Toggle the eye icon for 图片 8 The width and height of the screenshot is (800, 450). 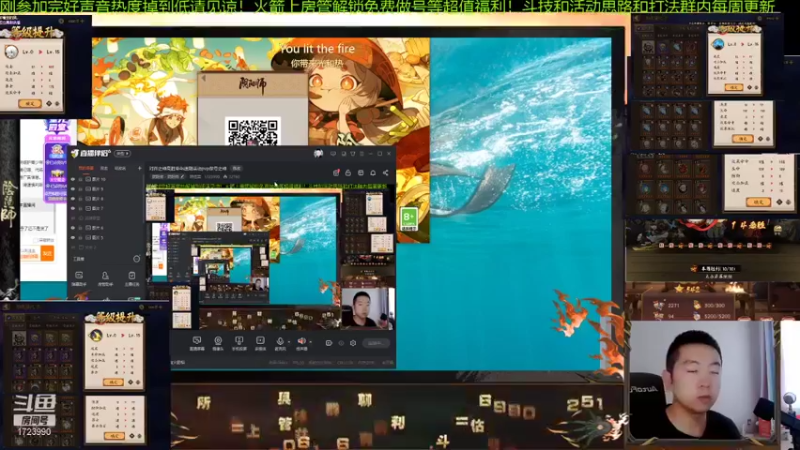(73, 198)
